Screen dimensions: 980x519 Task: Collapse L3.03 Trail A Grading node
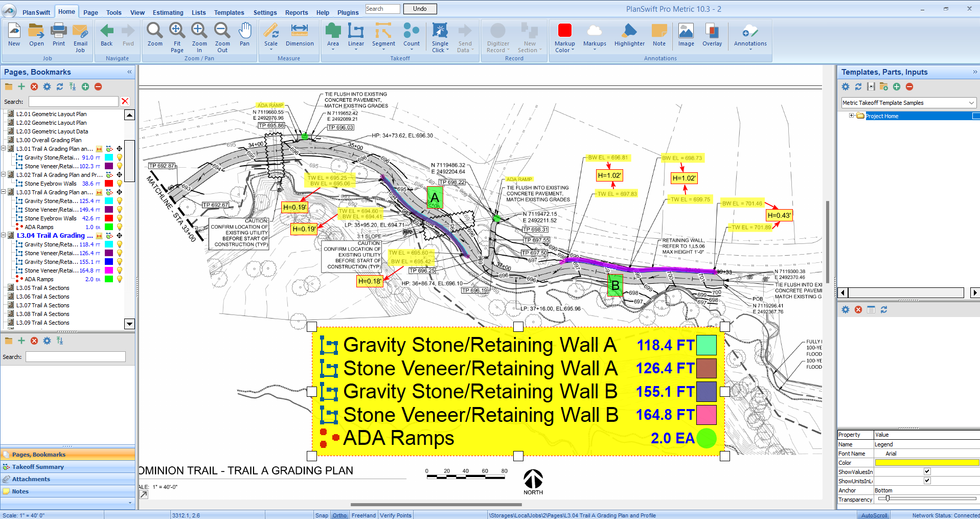[4, 192]
